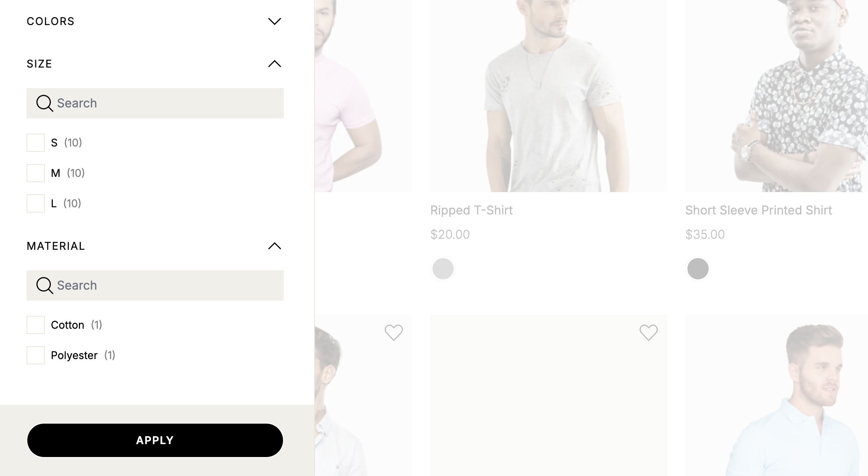Click the magnifier icon in Material search
The width and height of the screenshot is (868, 476).
44,285
